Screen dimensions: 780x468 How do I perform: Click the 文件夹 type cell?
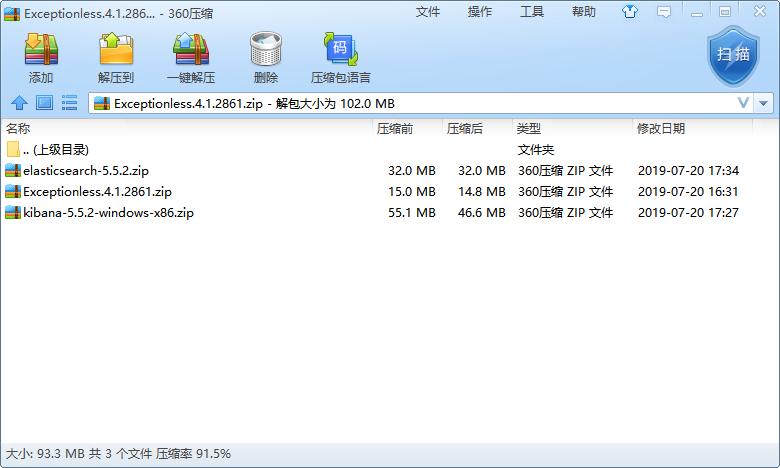coord(536,150)
